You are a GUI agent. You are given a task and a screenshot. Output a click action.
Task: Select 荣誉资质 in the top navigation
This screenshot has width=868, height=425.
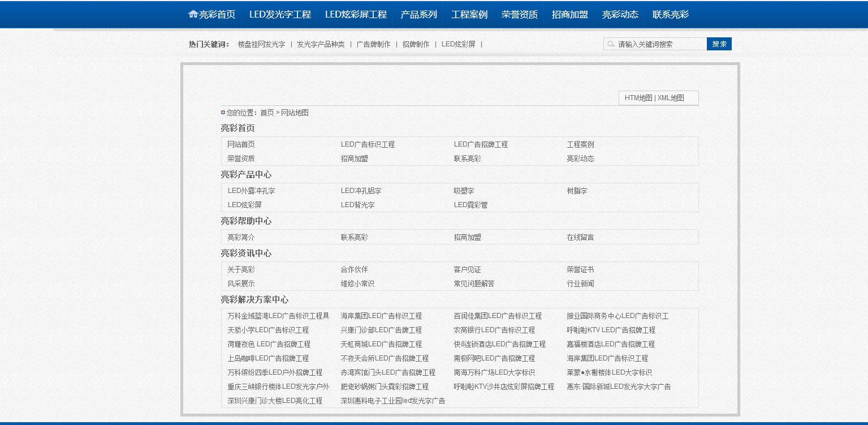[519, 15]
